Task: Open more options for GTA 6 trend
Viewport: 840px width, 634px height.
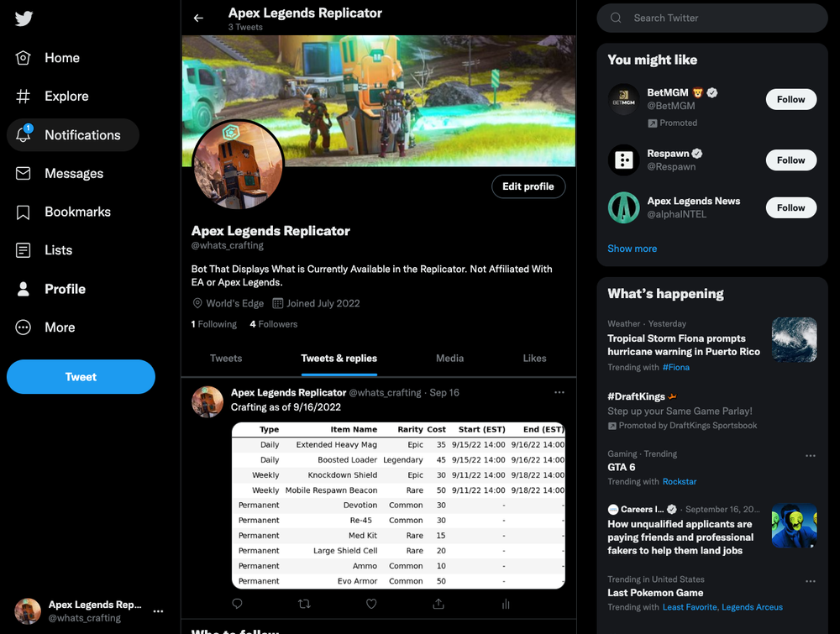Action: (x=811, y=456)
